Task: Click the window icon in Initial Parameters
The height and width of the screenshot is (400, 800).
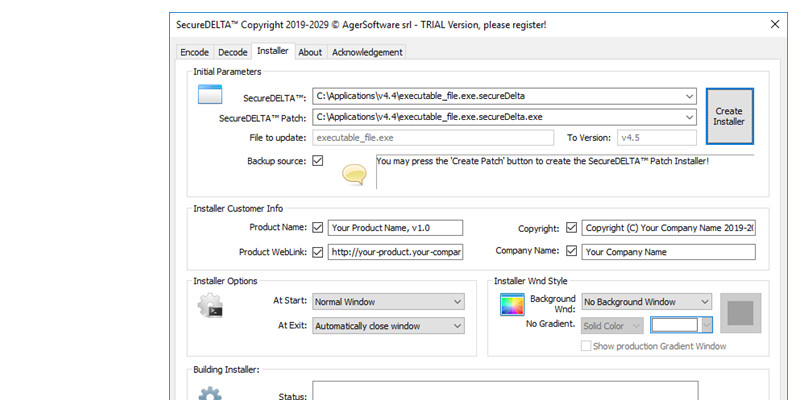Action: pos(210,94)
